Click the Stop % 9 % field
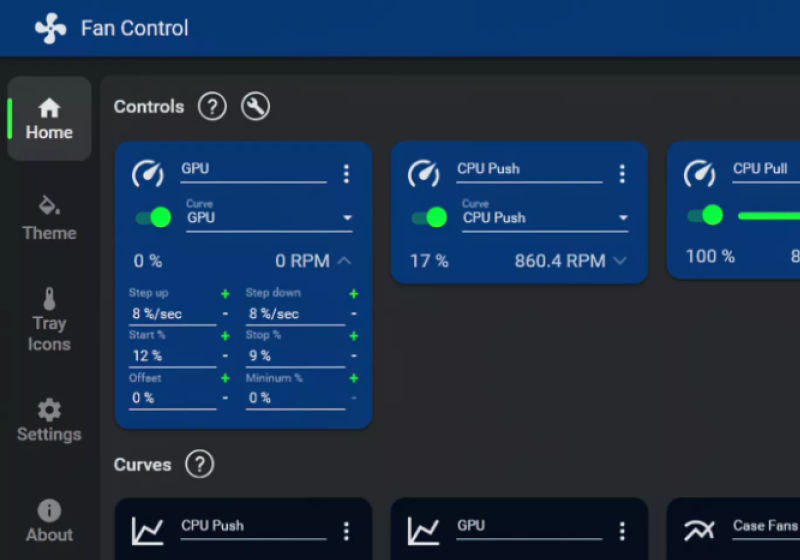 tap(295, 356)
